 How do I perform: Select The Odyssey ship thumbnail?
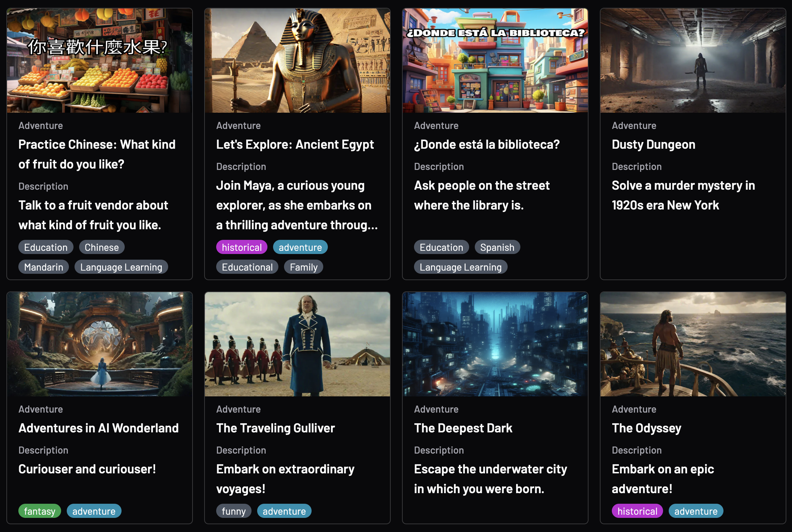coord(693,344)
